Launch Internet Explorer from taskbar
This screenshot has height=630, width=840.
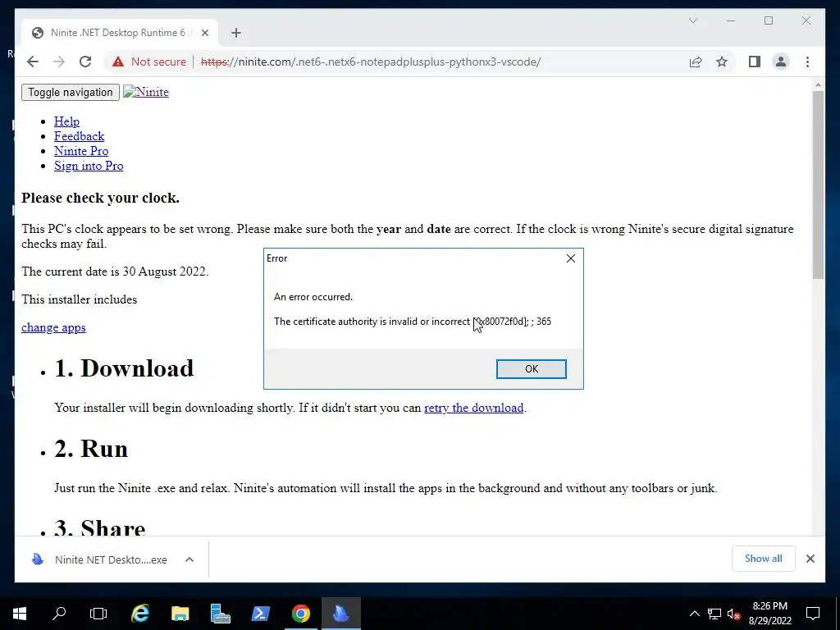pyautogui.click(x=140, y=614)
